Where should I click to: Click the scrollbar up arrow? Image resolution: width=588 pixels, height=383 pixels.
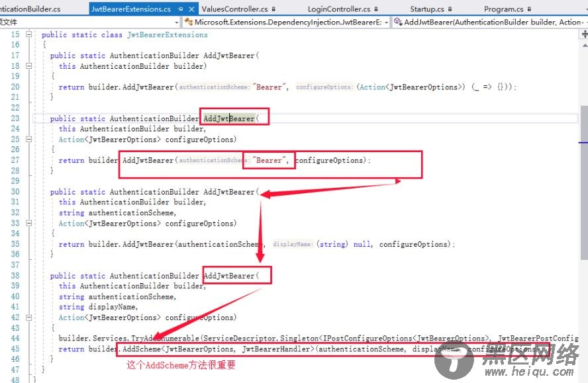(585, 45)
